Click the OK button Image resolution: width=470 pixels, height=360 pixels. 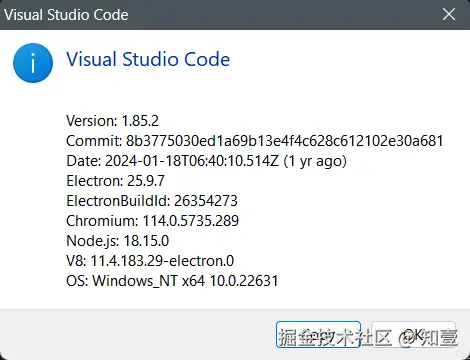click(413, 335)
